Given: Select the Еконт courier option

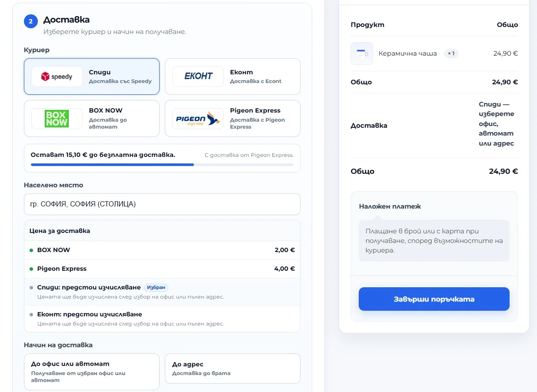Looking at the screenshot, I should click(x=233, y=76).
